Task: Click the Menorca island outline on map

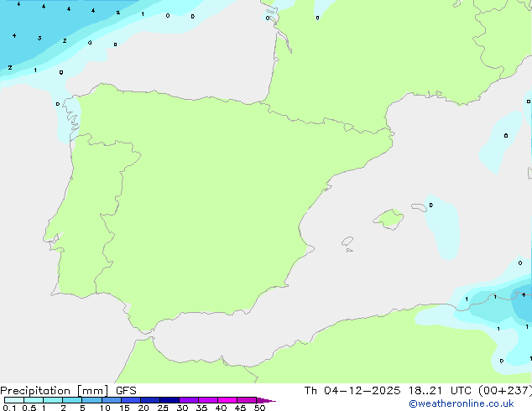Action: click(419, 207)
